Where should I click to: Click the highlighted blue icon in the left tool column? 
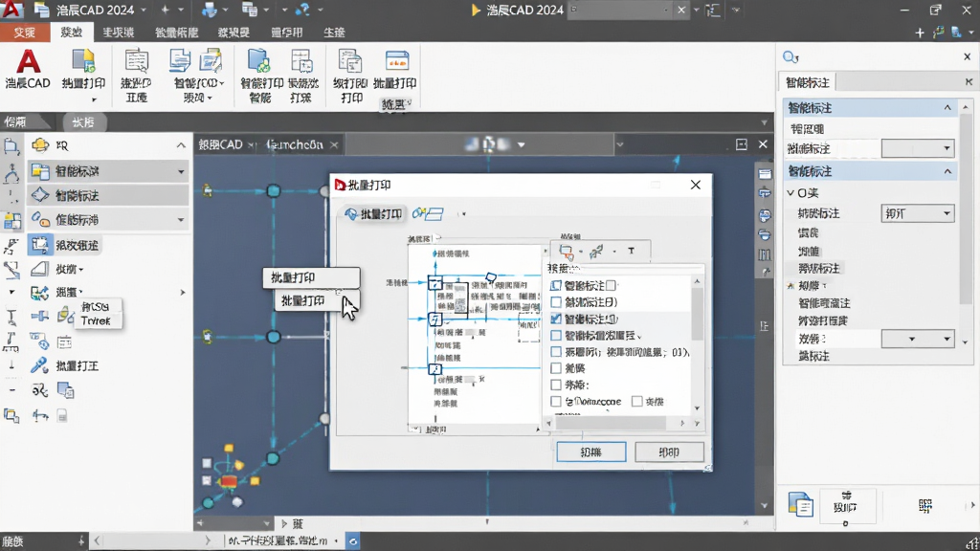(x=11, y=221)
